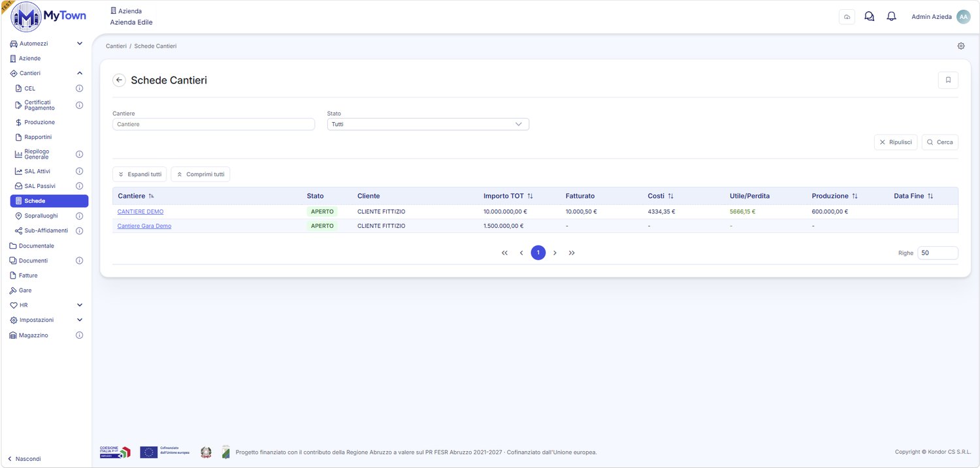
Task: Toggle sorting on Data Fine column
Action: pos(930,196)
